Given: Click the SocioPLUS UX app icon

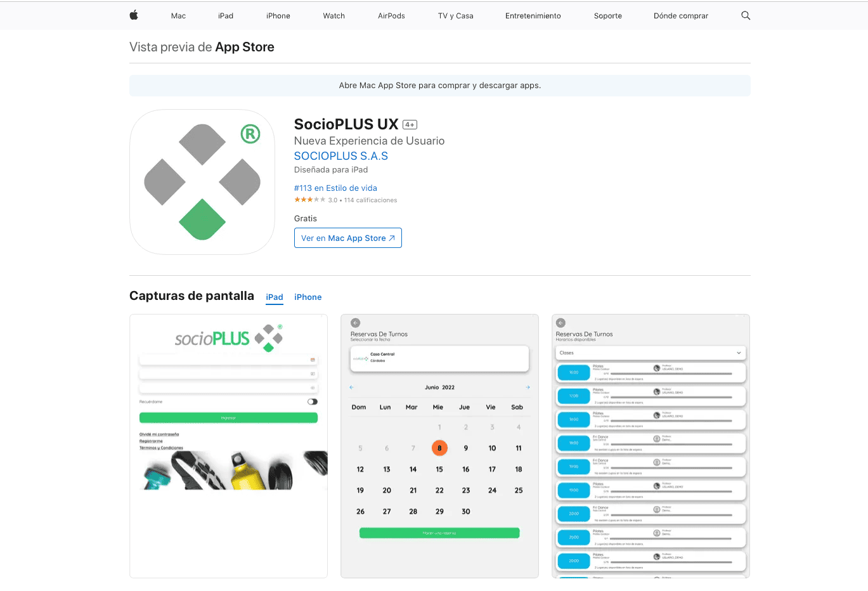Looking at the screenshot, I should click(x=202, y=182).
